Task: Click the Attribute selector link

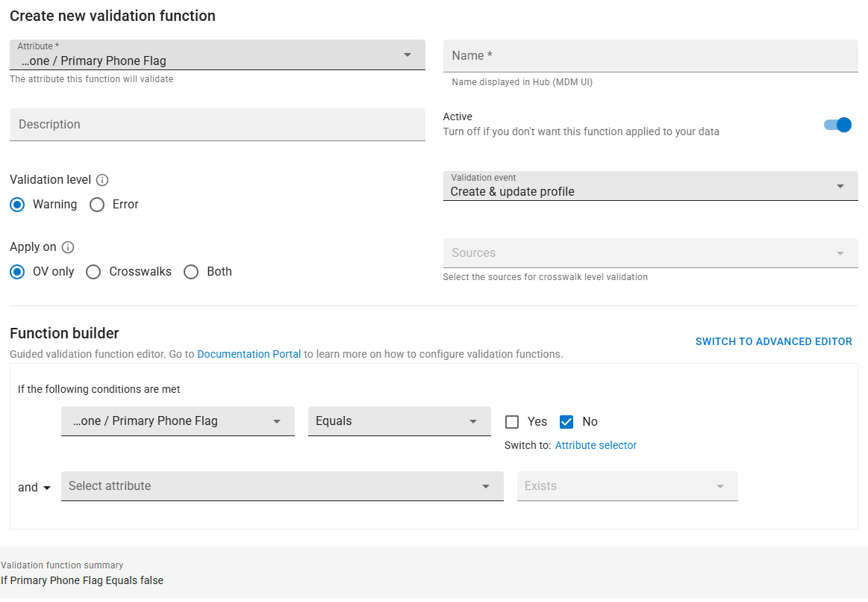Action: [596, 445]
